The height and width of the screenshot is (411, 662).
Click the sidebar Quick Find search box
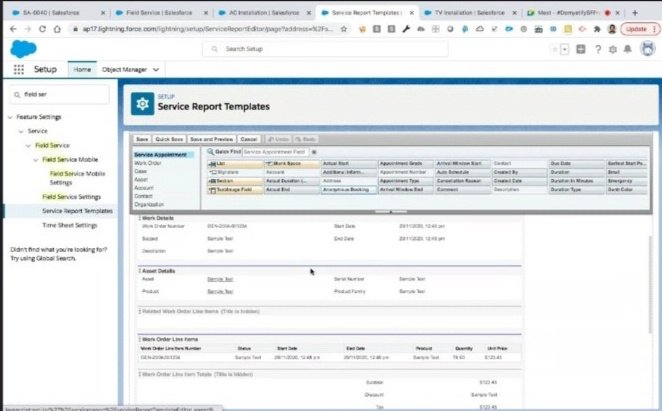(60, 95)
